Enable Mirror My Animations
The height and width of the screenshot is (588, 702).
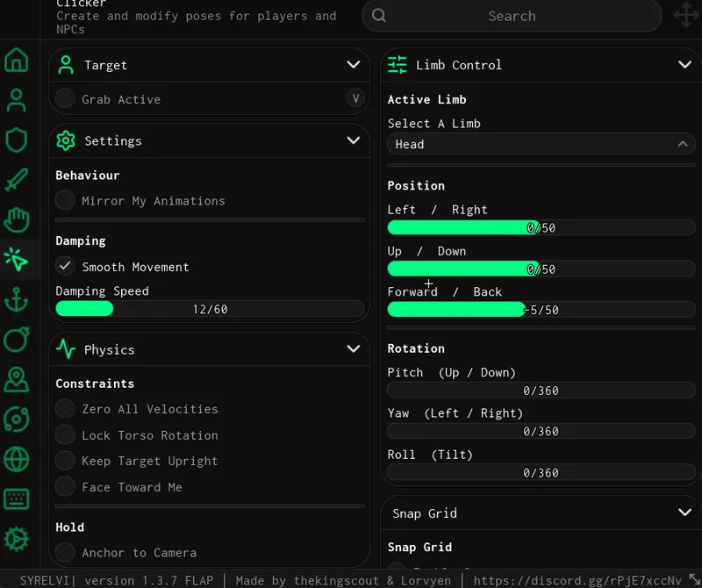(65, 200)
